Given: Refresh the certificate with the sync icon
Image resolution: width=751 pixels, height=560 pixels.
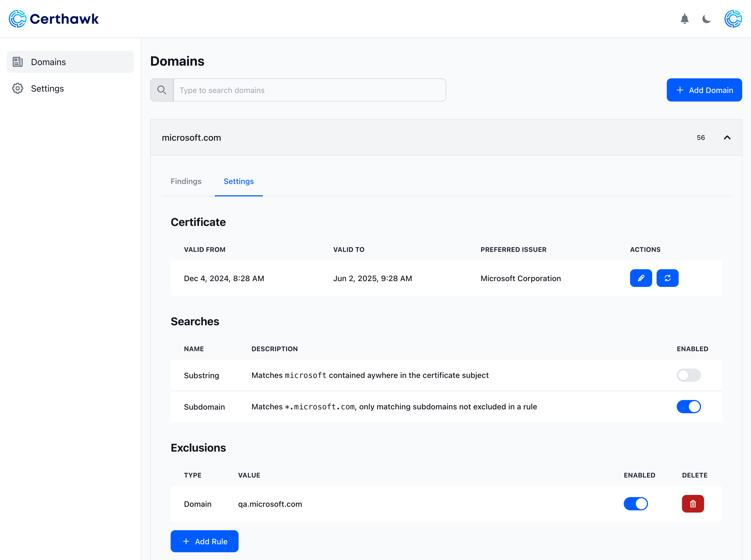Looking at the screenshot, I should pyautogui.click(x=667, y=278).
